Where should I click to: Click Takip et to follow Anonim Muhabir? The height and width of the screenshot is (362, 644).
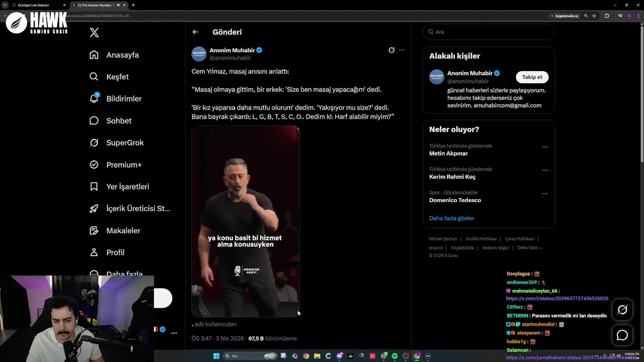click(x=532, y=77)
